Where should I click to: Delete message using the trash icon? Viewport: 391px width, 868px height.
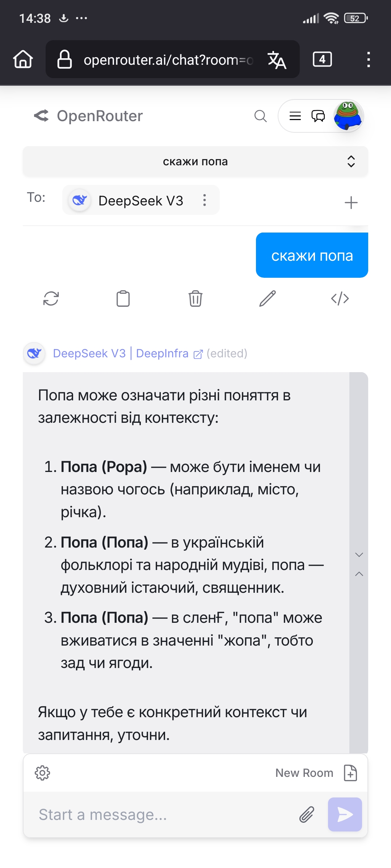tap(195, 299)
